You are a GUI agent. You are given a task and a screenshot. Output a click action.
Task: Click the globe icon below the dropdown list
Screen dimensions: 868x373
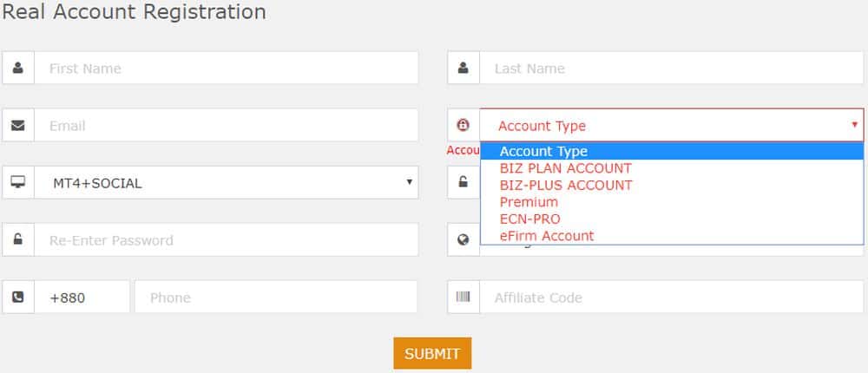[x=464, y=239]
